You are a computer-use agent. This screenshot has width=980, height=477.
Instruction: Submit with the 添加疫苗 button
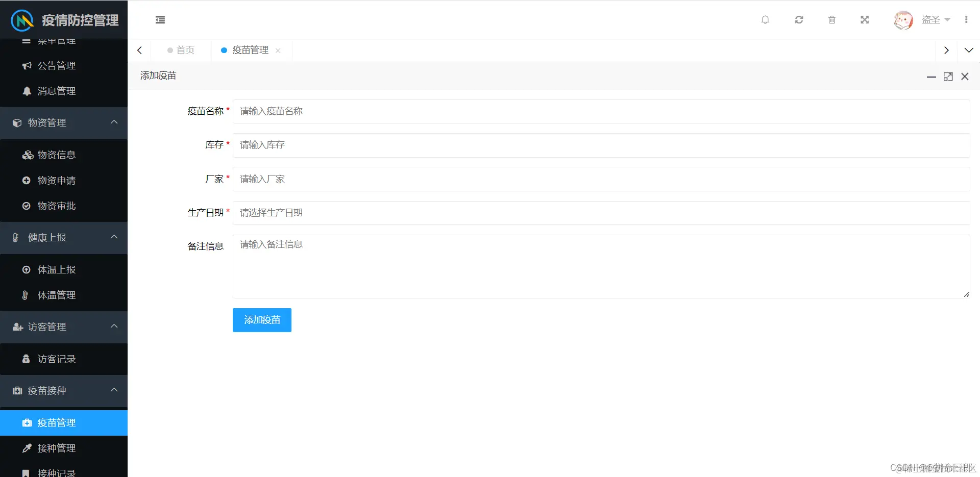(262, 320)
